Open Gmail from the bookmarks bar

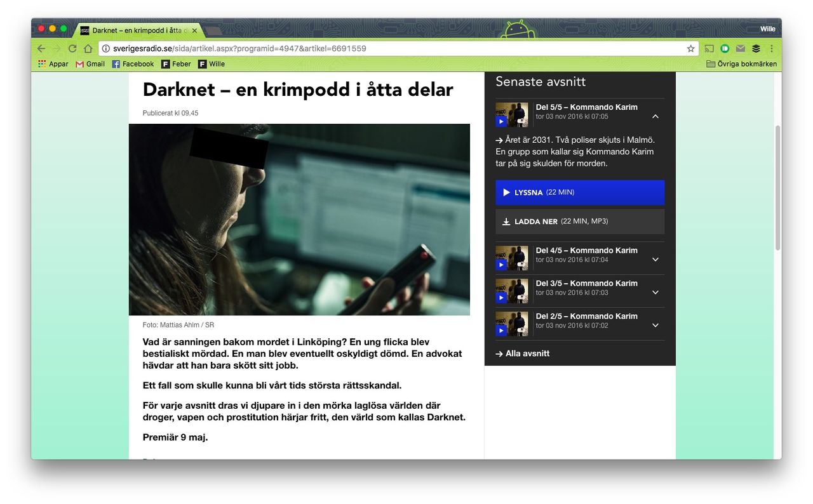coord(90,63)
